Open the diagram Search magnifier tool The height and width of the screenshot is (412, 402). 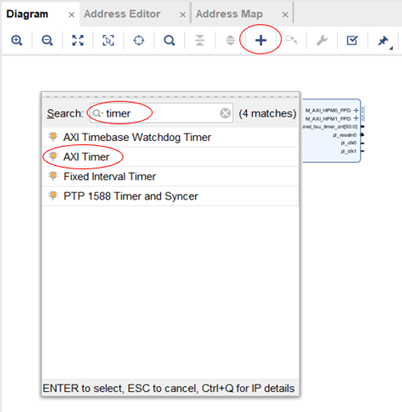click(169, 40)
